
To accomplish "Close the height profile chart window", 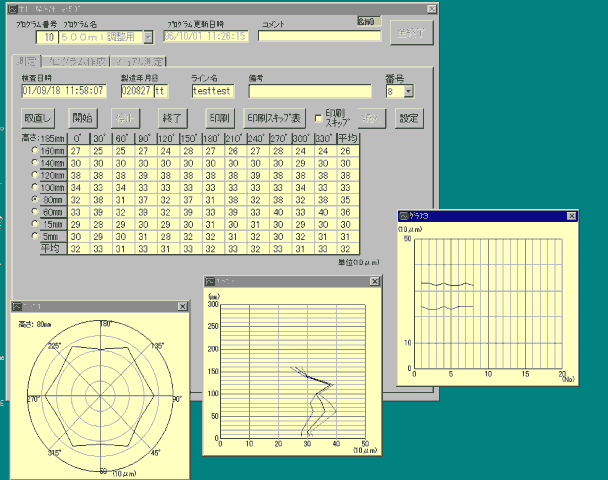I will point(375,281).
